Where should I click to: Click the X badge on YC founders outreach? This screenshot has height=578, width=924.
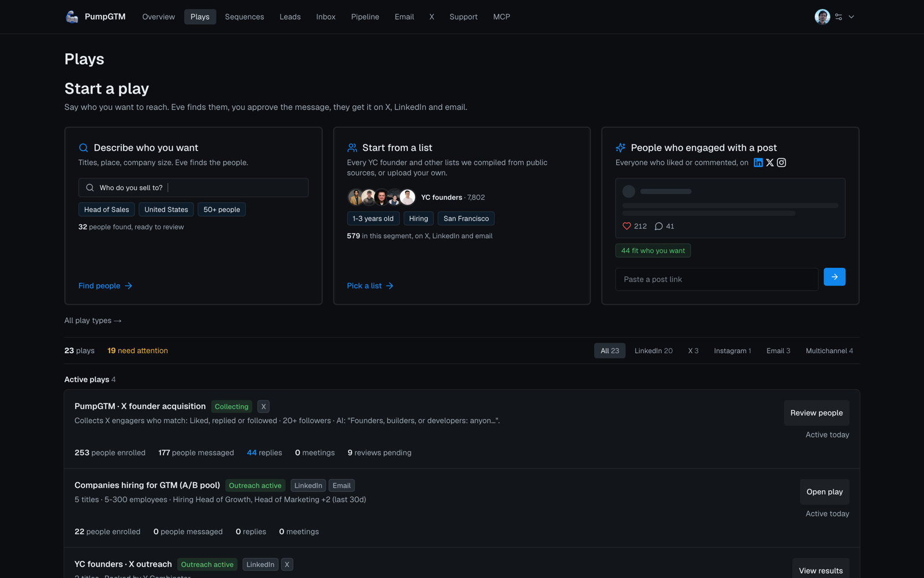pyautogui.click(x=287, y=564)
